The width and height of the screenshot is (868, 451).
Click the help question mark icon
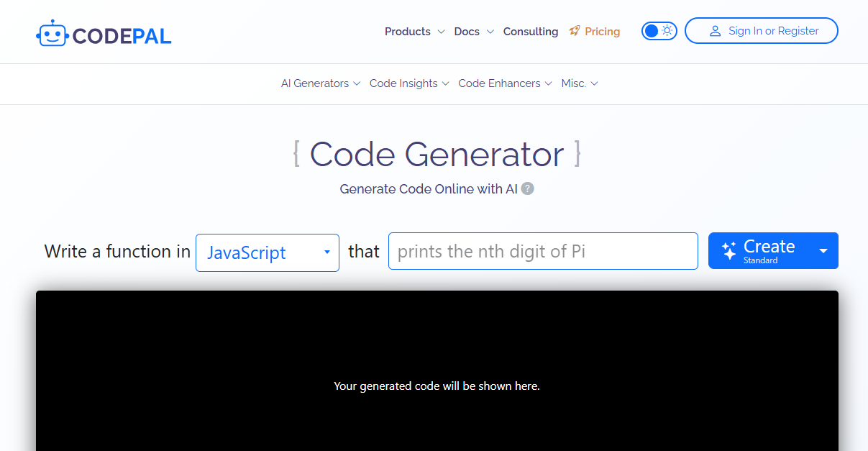[528, 189]
